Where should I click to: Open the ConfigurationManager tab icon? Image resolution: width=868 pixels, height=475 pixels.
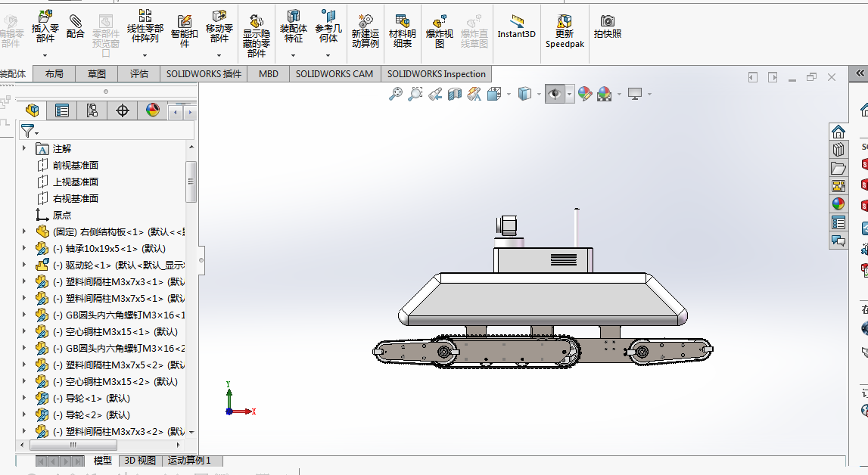(x=92, y=110)
